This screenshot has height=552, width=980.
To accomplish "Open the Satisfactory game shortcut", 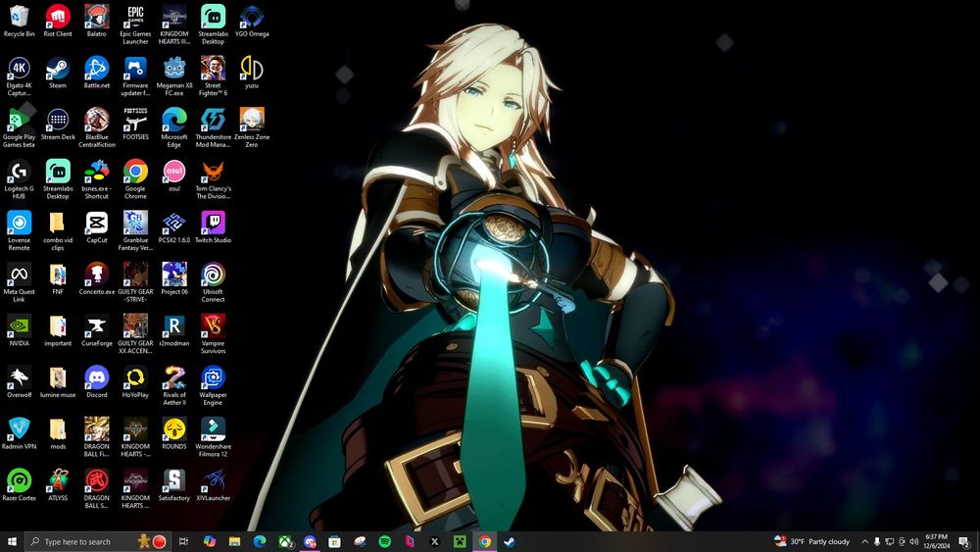I will tap(173, 485).
